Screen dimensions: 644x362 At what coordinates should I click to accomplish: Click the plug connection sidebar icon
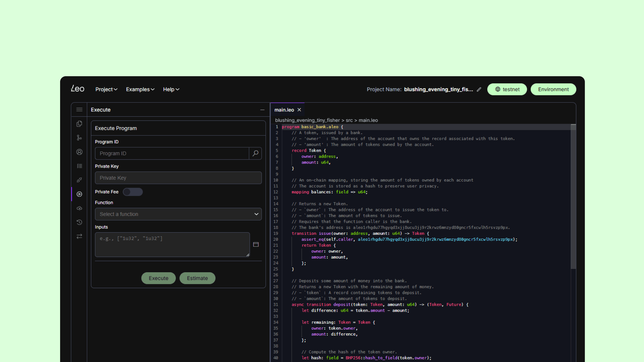tap(79, 180)
